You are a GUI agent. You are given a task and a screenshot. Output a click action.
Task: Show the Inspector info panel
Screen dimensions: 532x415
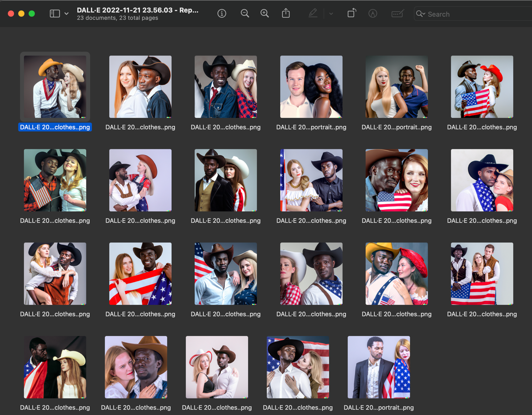(221, 14)
